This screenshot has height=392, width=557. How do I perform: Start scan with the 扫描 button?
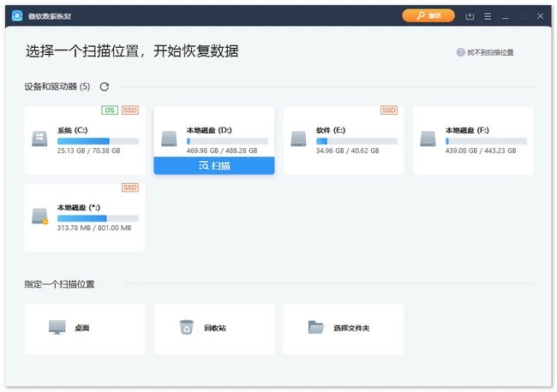pyautogui.click(x=214, y=166)
